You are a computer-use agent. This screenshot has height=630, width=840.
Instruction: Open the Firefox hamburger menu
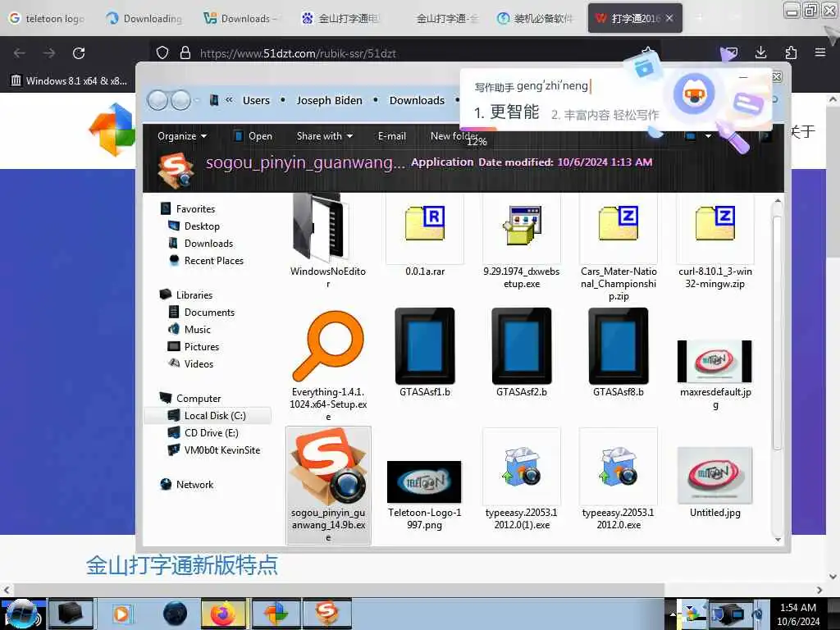coord(820,52)
